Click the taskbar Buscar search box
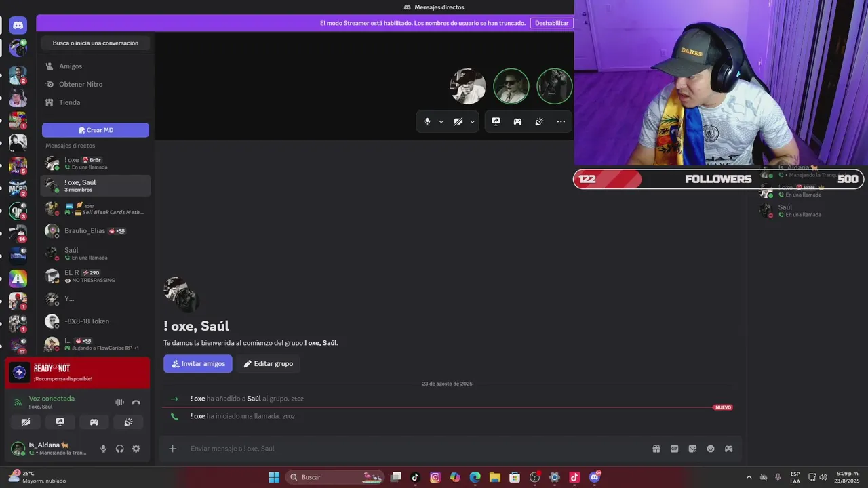Image resolution: width=868 pixels, height=488 pixels. [x=336, y=477]
